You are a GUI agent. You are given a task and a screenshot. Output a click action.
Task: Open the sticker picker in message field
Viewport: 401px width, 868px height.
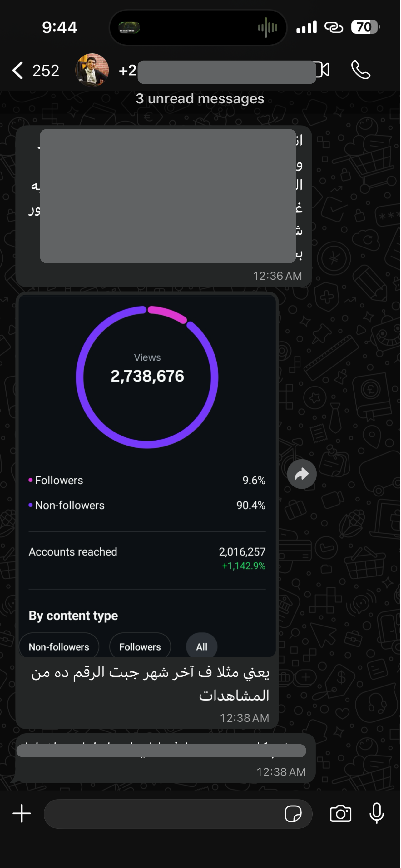click(293, 814)
